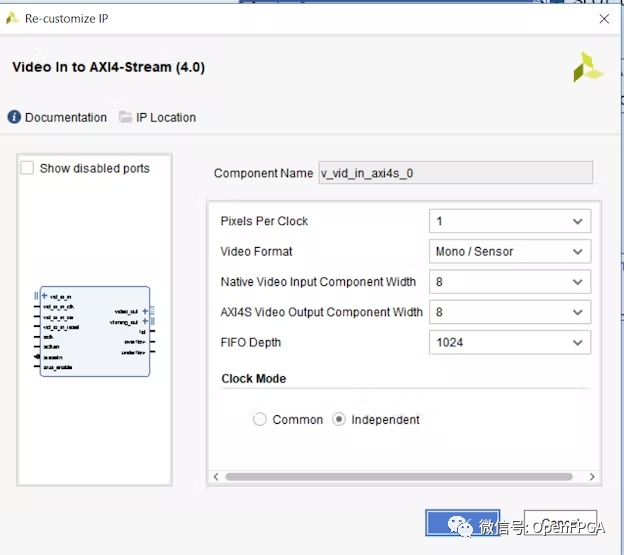
Task: Click the horizontal scrollbar under settings
Action: coord(400,477)
